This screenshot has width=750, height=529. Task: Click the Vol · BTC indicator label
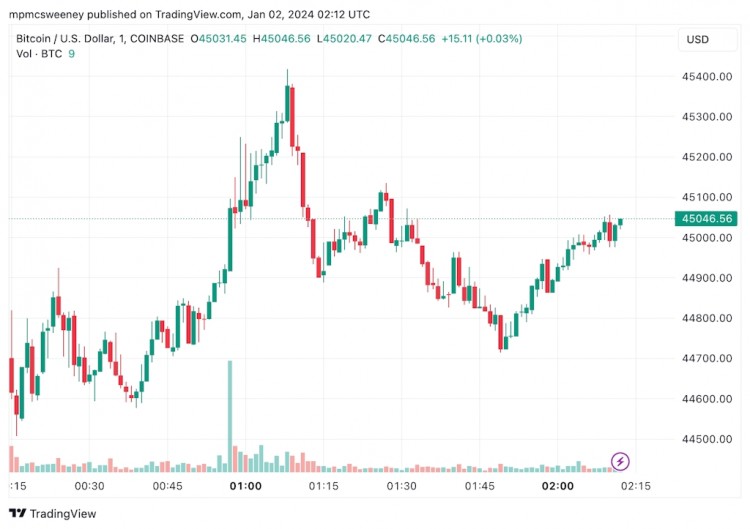39,54
